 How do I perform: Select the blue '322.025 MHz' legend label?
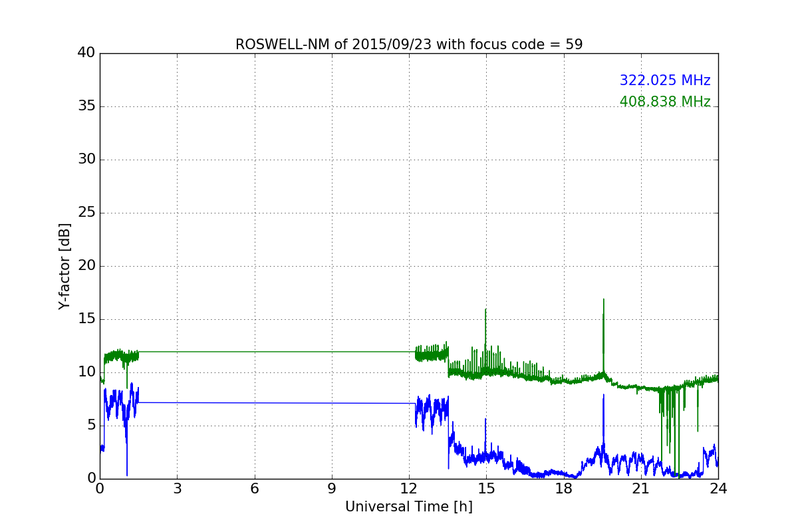(x=665, y=80)
